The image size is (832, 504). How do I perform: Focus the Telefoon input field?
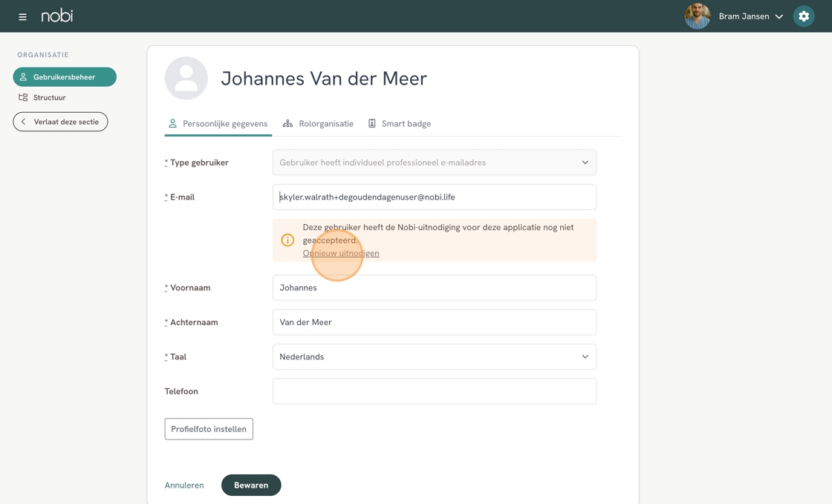[434, 391]
